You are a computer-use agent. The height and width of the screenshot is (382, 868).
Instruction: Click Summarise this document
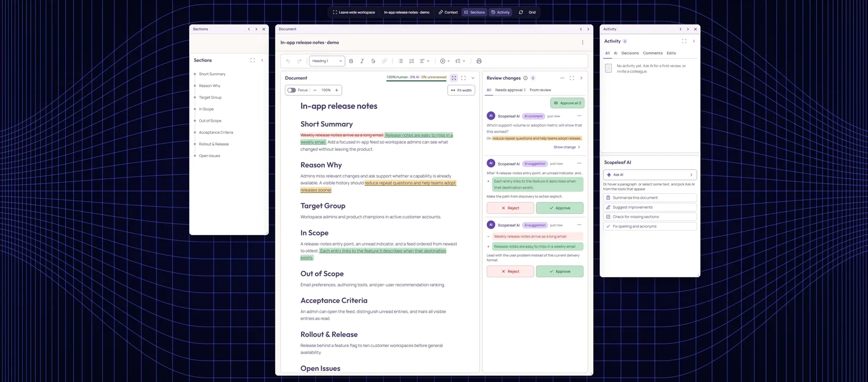[x=650, y=198]
